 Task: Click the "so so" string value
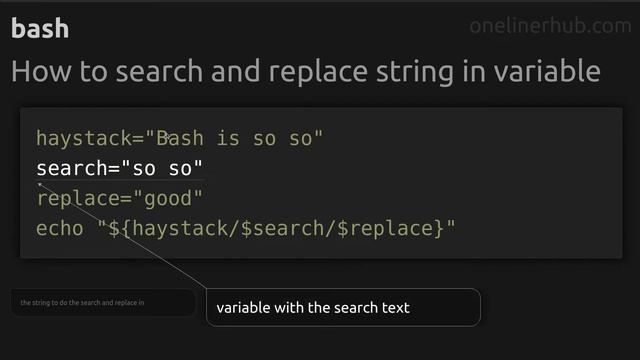[x=162, y=169]
